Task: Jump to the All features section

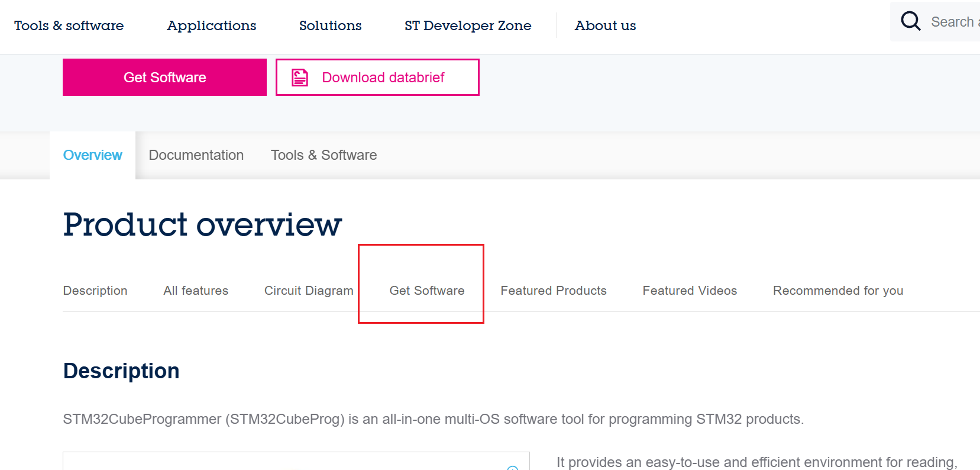Action: point(196,291)
